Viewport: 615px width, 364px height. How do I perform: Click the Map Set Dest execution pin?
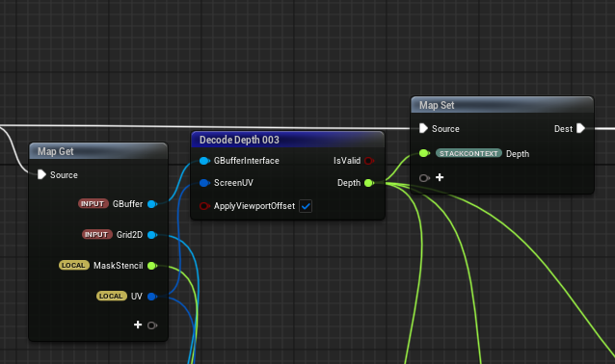click(581, 128)
